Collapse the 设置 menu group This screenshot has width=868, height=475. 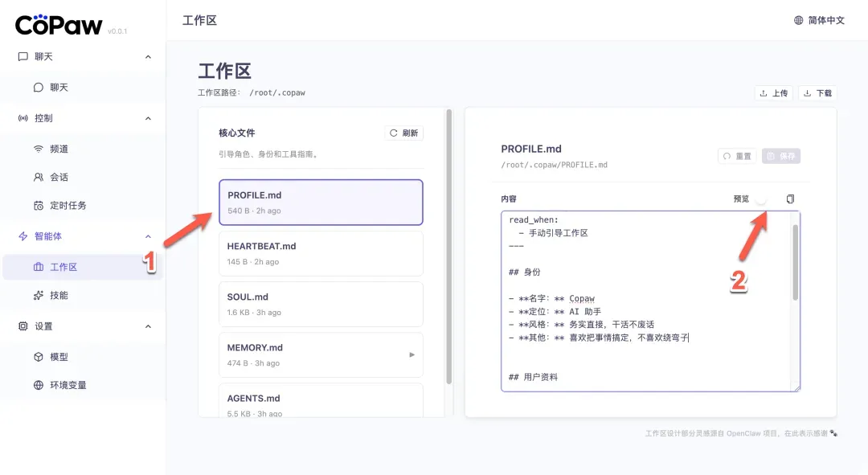(148, 326)
